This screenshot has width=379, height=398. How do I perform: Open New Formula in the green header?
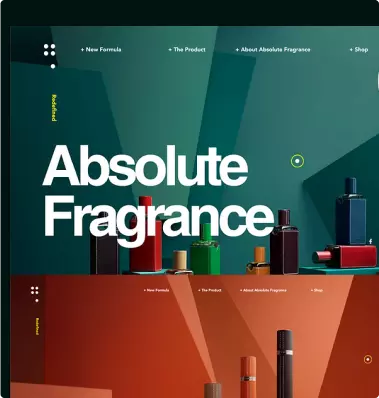[101, 50]
